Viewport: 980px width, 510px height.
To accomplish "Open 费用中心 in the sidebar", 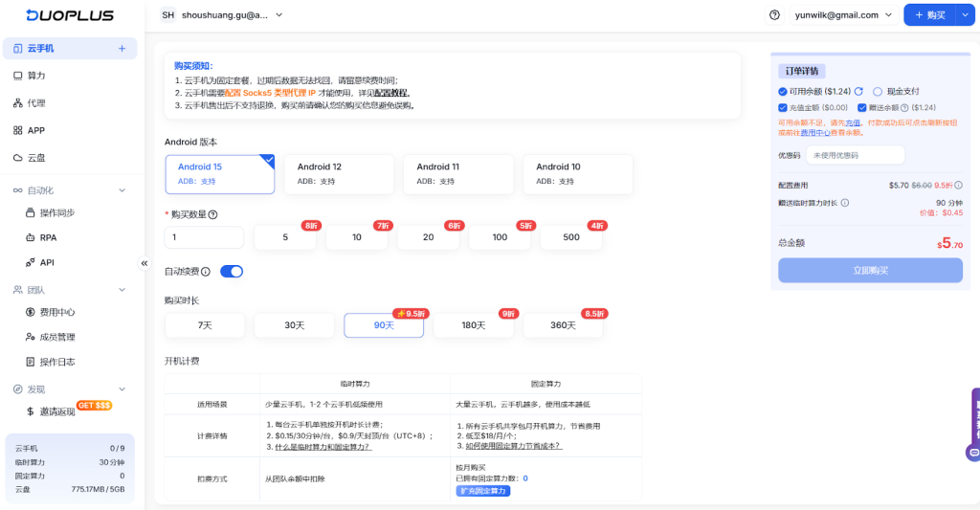I will (x=56, y=312).
